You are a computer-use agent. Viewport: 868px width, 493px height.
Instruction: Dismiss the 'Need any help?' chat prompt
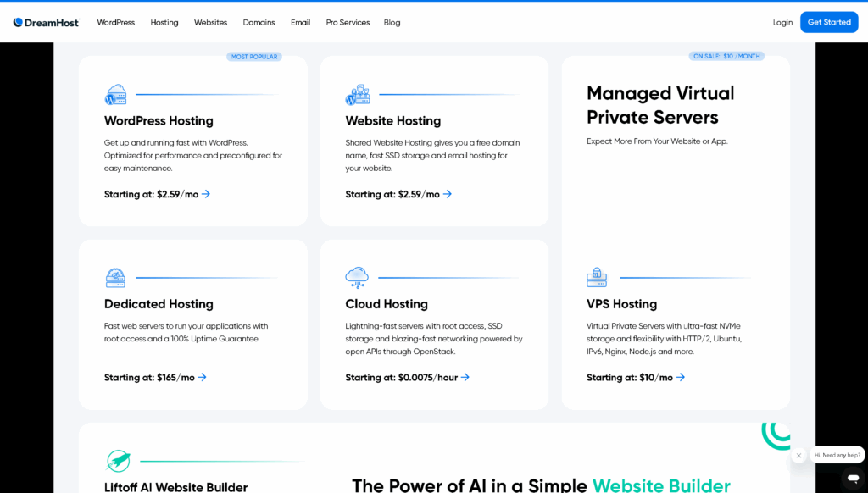tap(798, 456)
